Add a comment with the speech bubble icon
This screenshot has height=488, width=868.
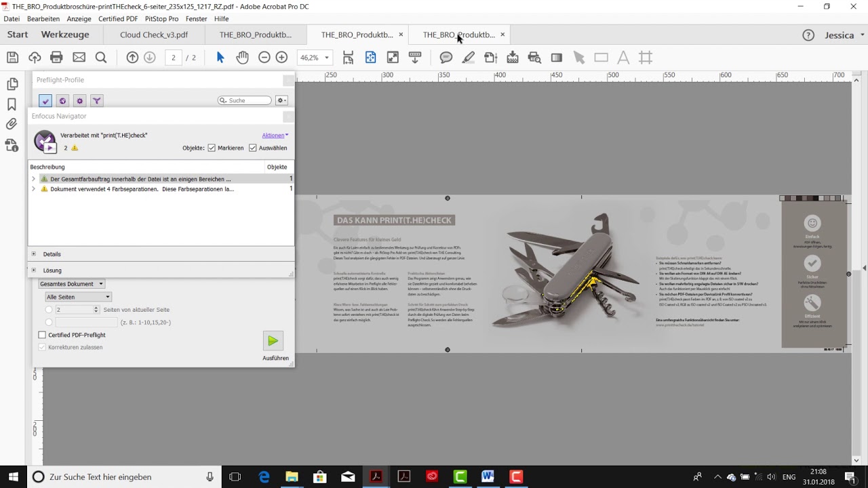446,58
